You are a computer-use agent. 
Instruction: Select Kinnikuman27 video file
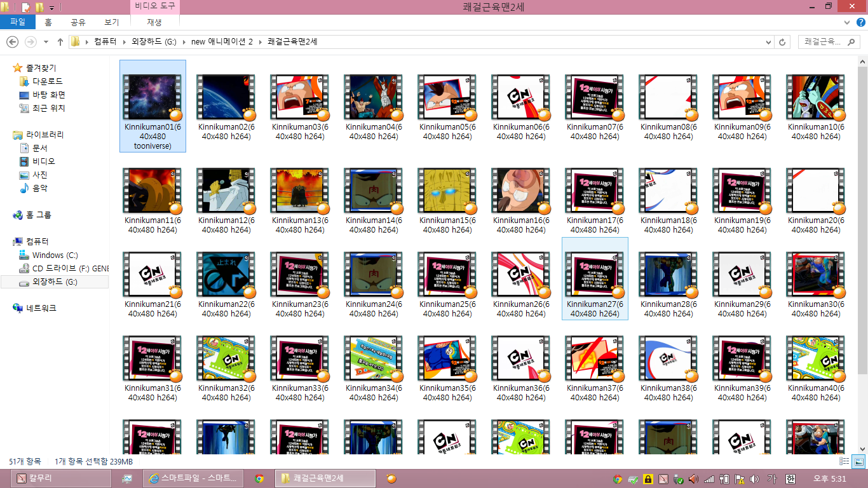(x=595, y=279)
